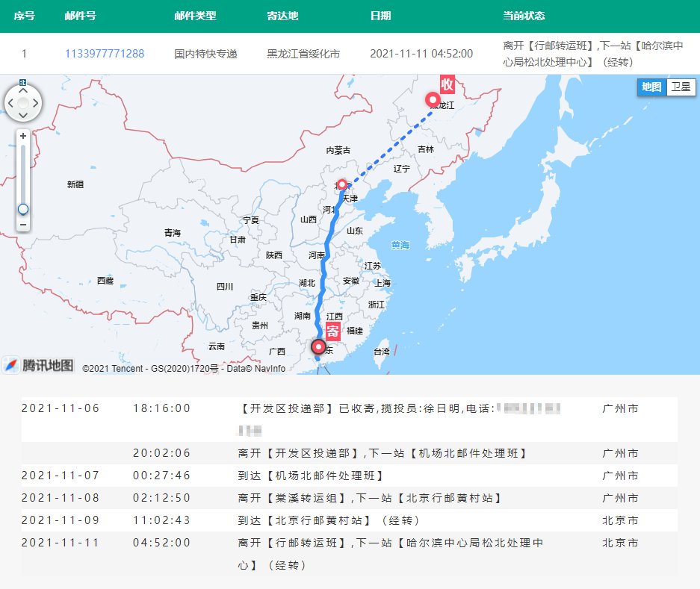Zoom in using the map's plus button
700x589 pixels.
pos(23,135)
